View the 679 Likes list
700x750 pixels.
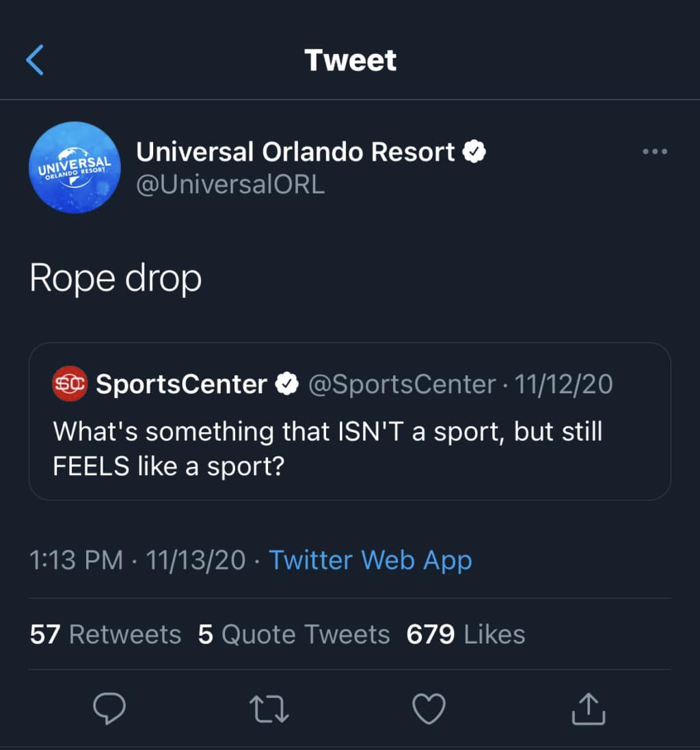pos(466,634)
